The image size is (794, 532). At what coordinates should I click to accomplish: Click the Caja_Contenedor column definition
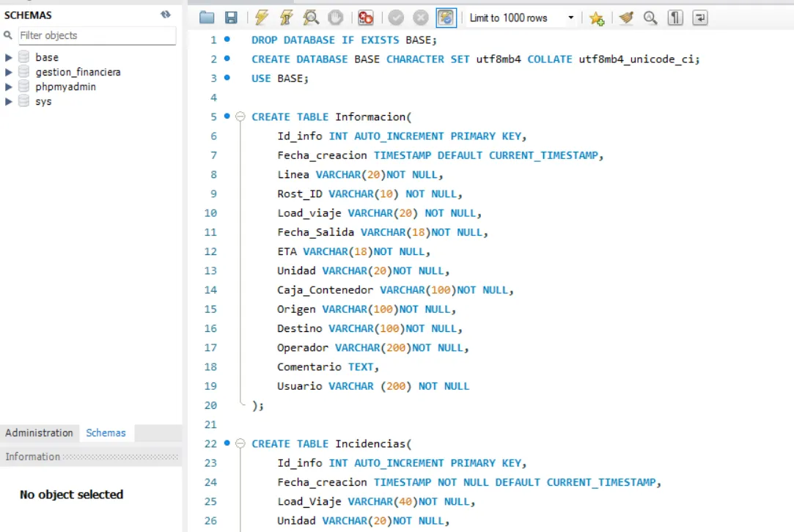tap(395, 290)
